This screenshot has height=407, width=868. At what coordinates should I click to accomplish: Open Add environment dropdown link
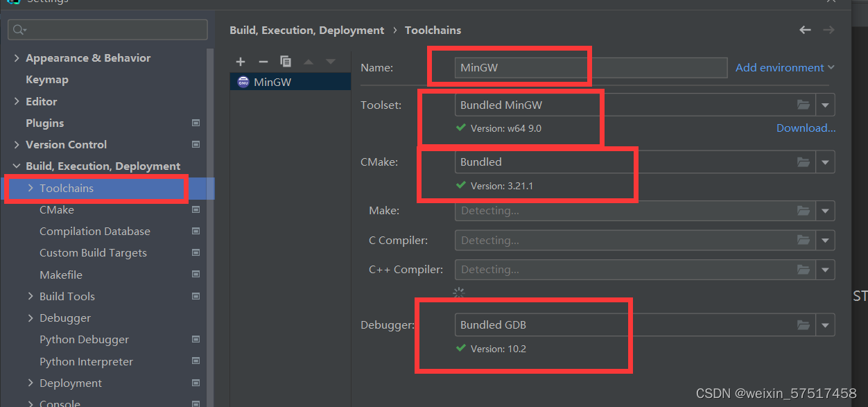point(785,67)
